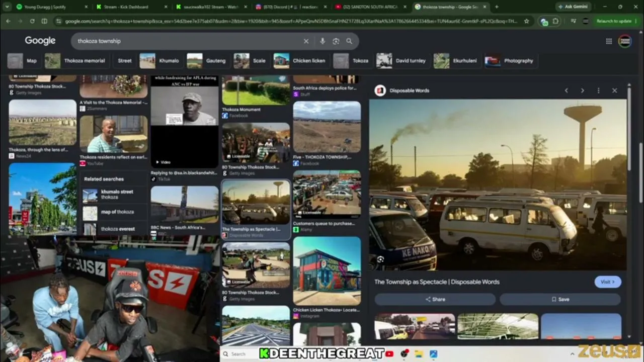
Task: Start voice search with the microphone icon
Action: click(x=323, y=41)
